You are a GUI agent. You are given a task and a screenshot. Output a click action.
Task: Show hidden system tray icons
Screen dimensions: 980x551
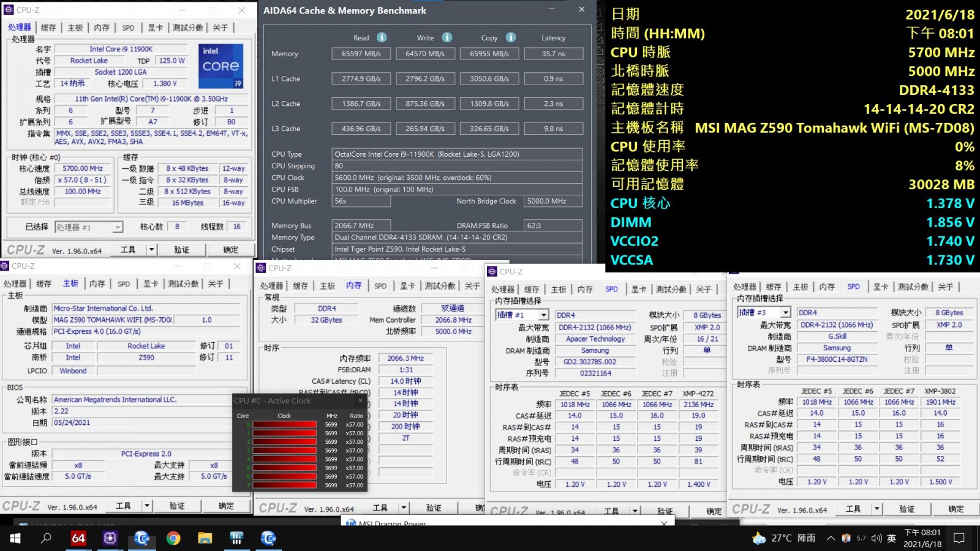pyautogui.click(x=831, y=538)
